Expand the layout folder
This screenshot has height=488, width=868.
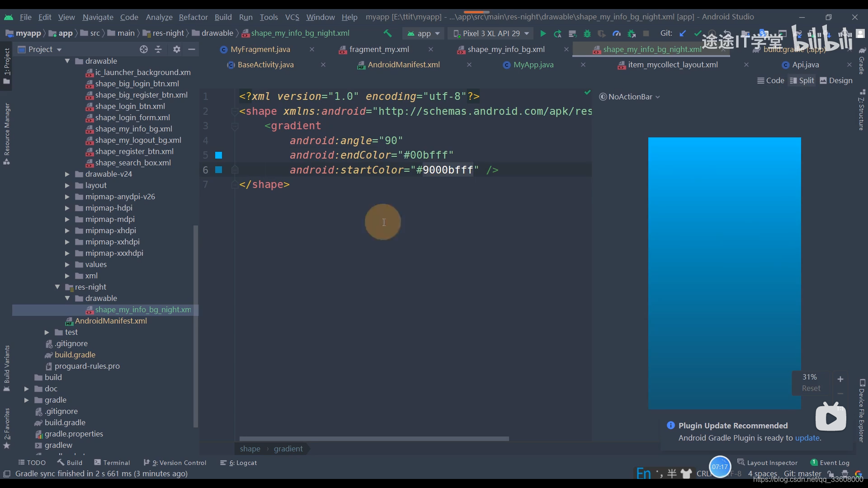(67, 185)
